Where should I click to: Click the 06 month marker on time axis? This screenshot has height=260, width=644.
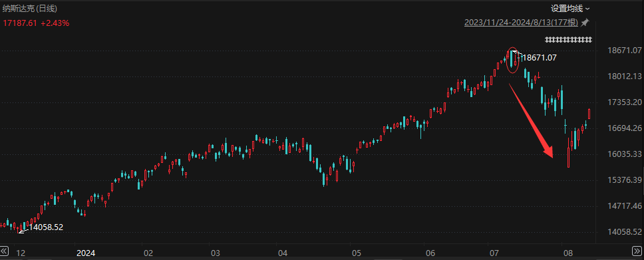(x=430, y=253)
